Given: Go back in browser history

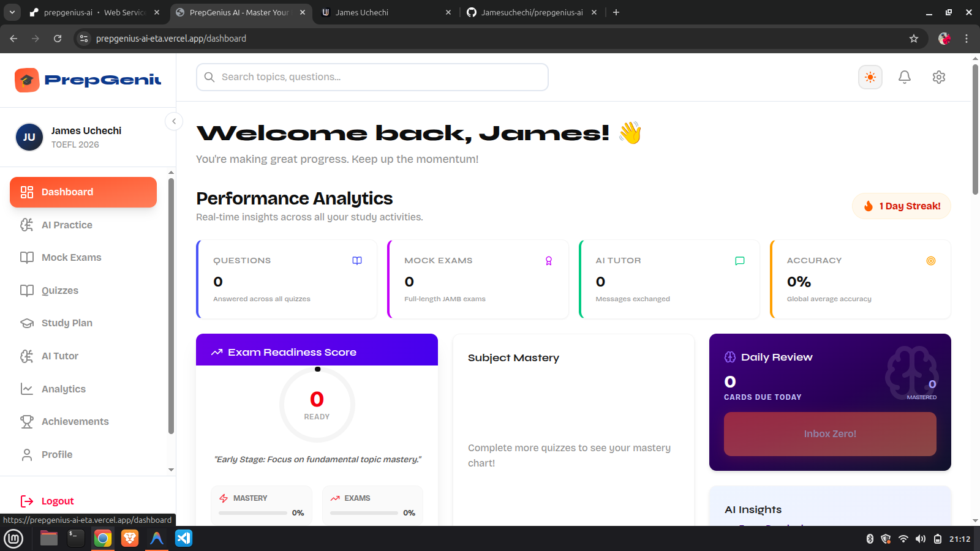Looking at the screenshot, I should pyautogui.click(x=13, y=39).
